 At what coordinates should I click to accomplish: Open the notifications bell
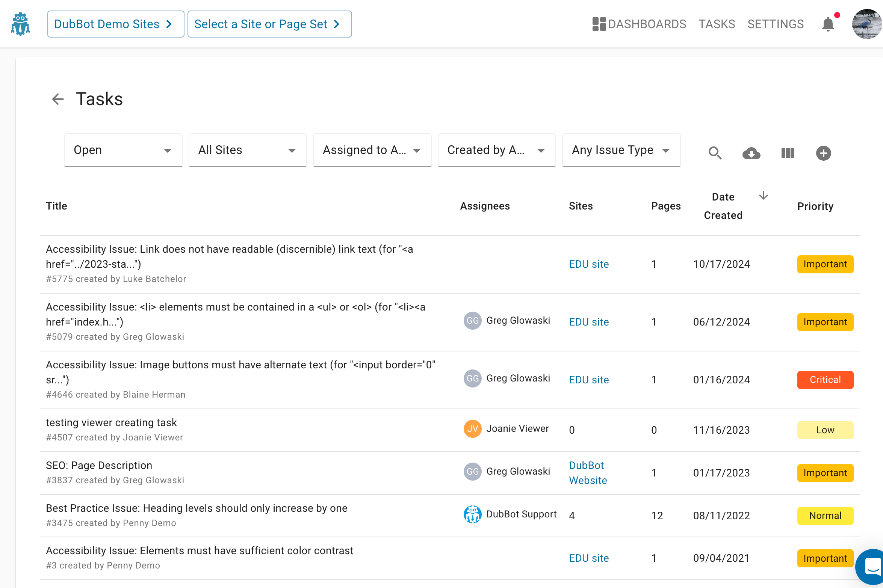[x=828, y=24]
